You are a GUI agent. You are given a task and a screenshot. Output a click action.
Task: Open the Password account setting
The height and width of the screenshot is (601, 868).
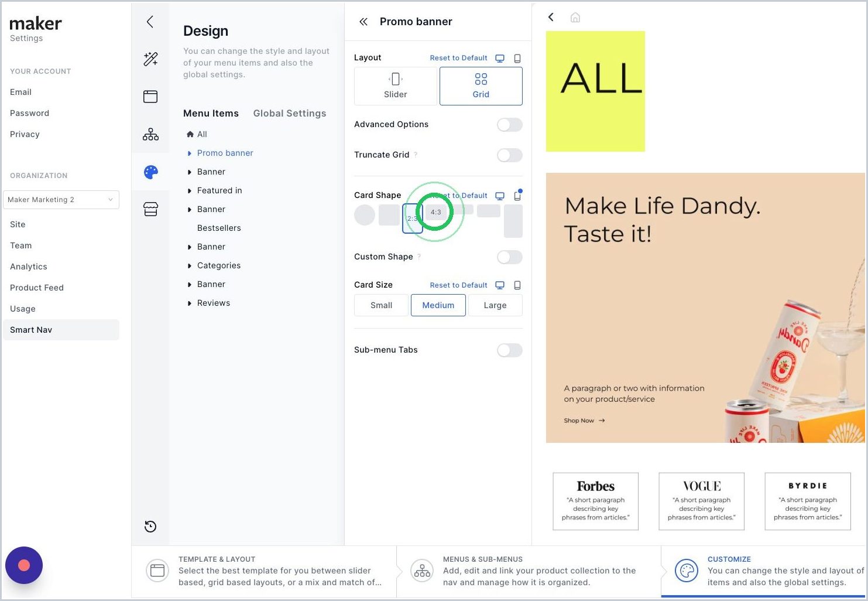tap(29, 113)
